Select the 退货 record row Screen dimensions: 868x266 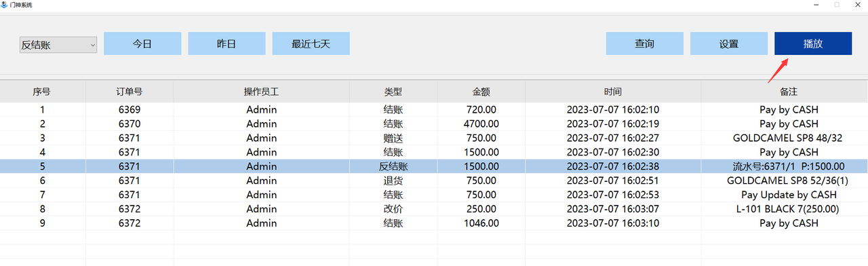coord(434,180)
